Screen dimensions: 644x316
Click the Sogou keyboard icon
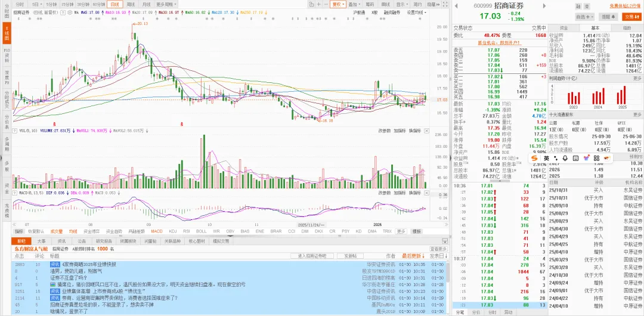(575, 158)
